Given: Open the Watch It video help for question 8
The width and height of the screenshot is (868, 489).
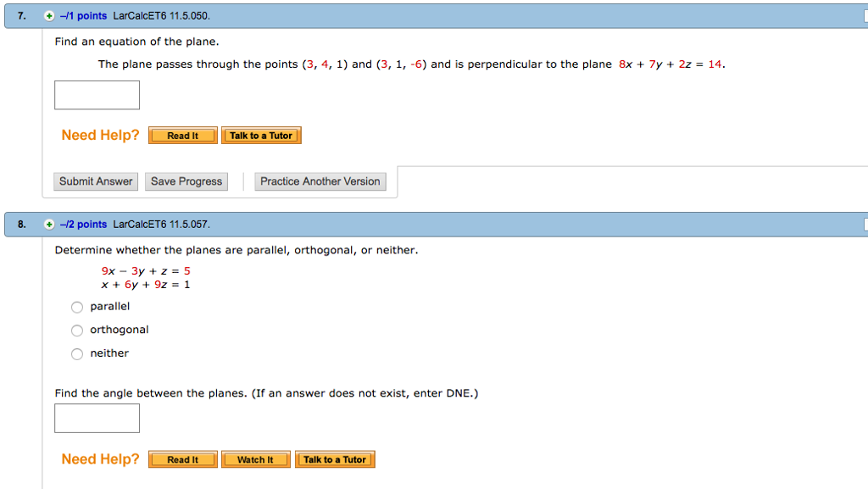Looking at the screenshot, I should (255, 458).
